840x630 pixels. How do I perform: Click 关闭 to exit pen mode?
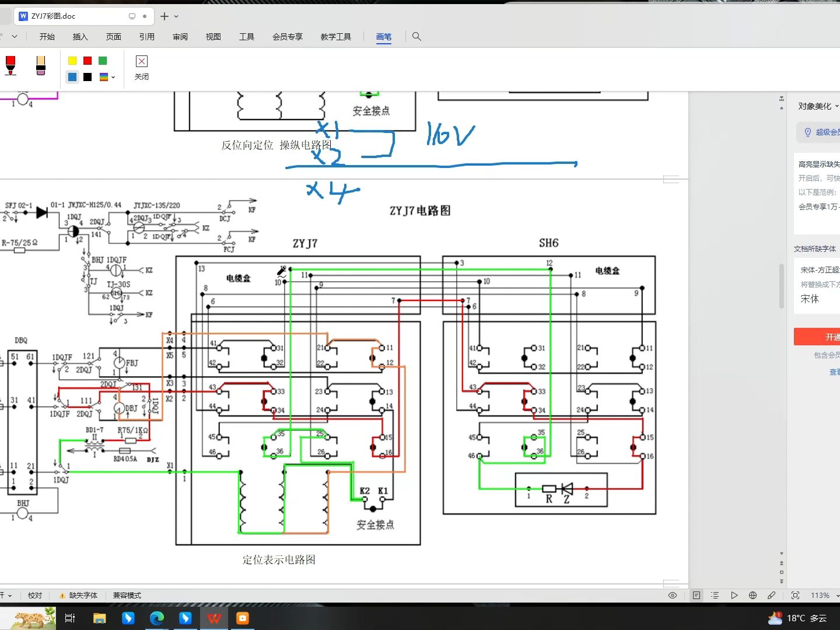[141, 67]
